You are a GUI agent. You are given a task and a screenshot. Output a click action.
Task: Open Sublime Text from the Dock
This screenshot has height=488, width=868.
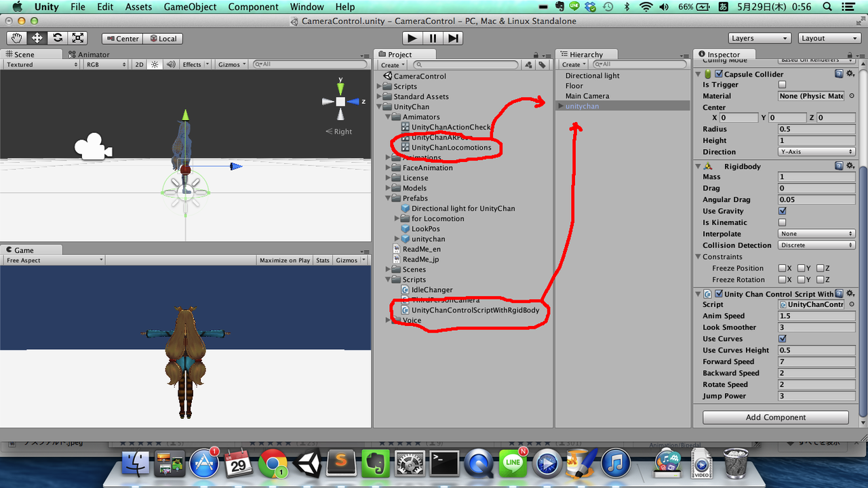click(x=342, y=464)
